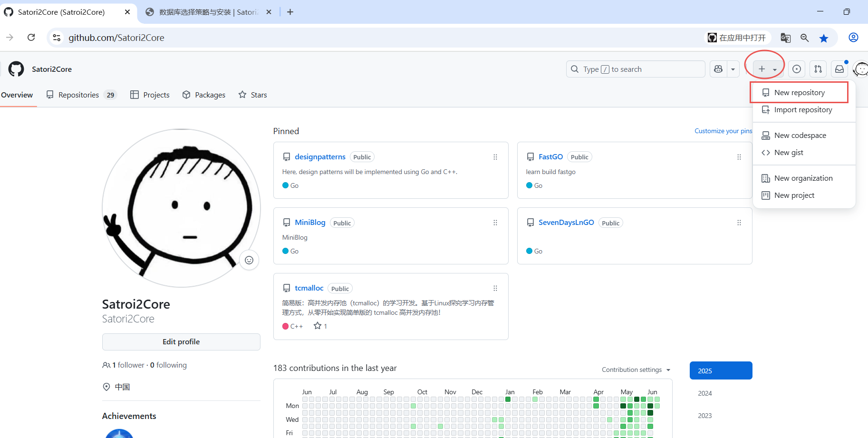The image size is (868, 438).
Task: Switch to the Projects tab
Action: point(150,95)
